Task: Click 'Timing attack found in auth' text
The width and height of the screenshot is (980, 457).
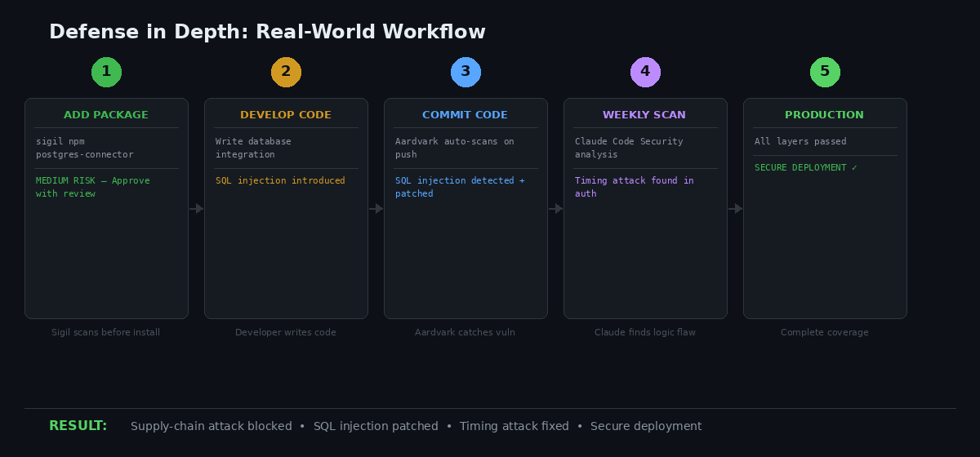Action: [634, 187]
